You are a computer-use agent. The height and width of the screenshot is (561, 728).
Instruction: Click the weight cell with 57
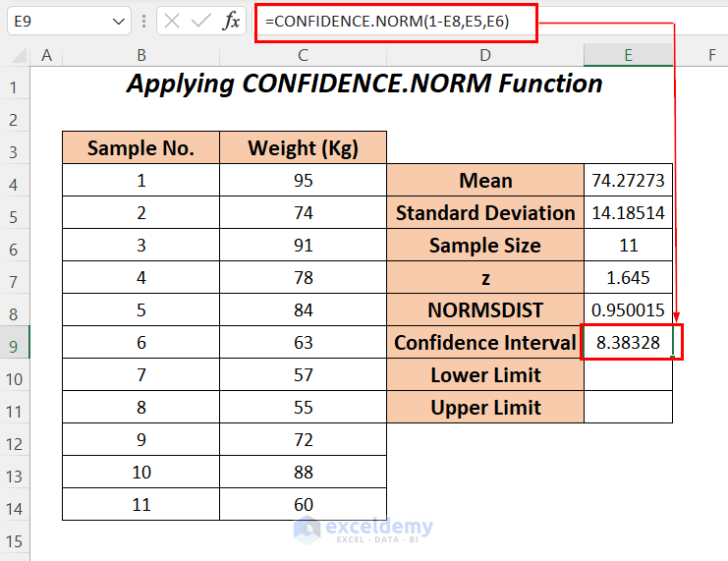pyautogui.click(x=304, y=374)
